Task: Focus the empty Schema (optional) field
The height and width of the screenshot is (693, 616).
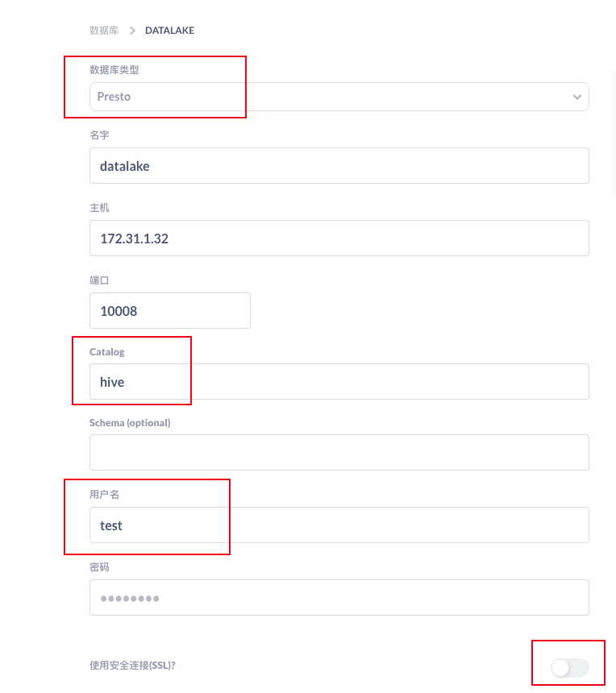Action: coord(339,452)
